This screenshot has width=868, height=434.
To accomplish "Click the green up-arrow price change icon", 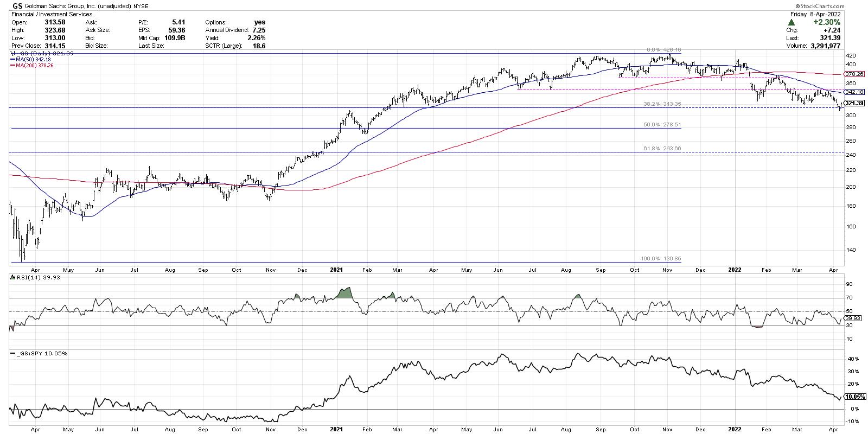I will coord(792,22).
